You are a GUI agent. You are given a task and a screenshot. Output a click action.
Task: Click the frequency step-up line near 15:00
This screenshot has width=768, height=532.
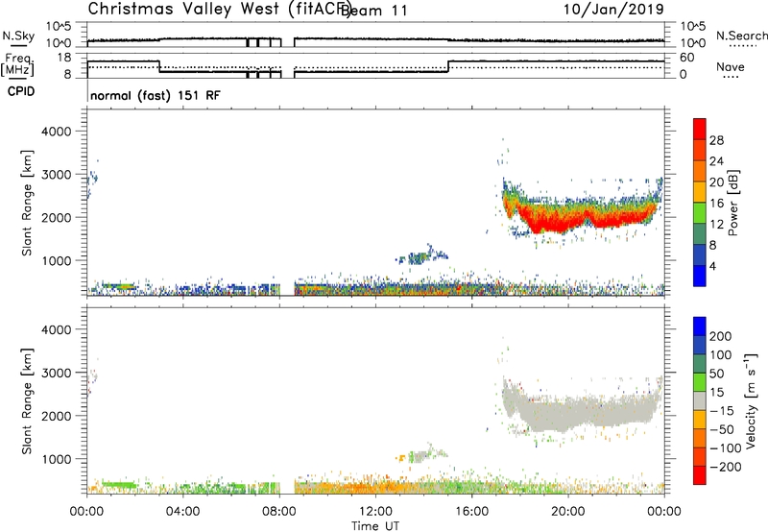coord(448,66)
